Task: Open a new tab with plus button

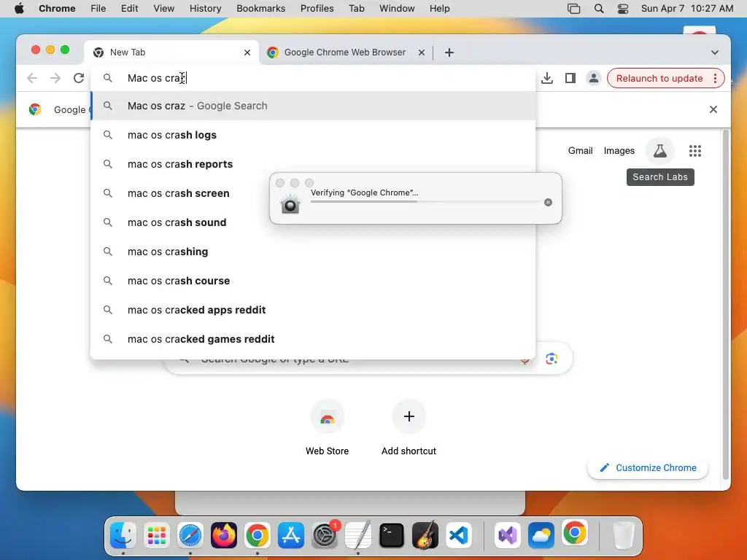Action: pos(449,52)
